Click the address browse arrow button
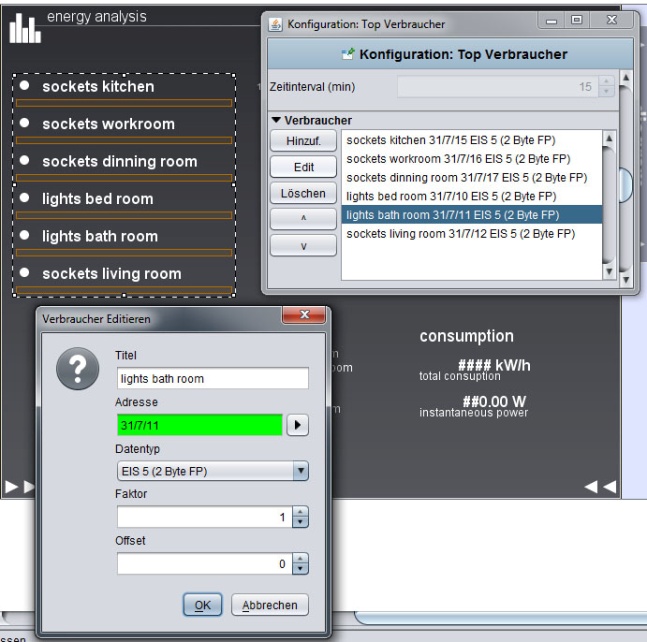The height and width of the screenshot is (642, 647). [298, 425]
